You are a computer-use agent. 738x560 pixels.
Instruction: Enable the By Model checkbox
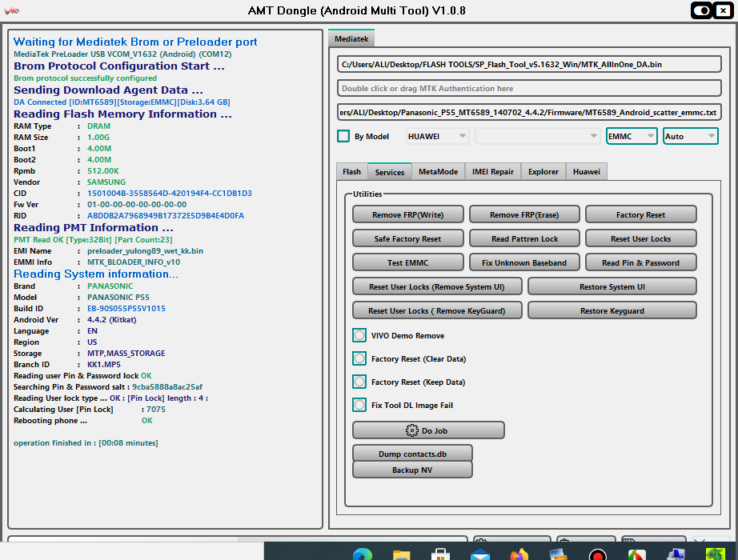(343, 136)
